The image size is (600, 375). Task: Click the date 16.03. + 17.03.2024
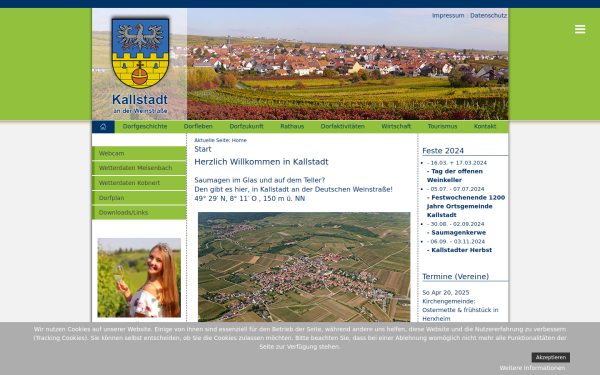[x=457, y=163]
